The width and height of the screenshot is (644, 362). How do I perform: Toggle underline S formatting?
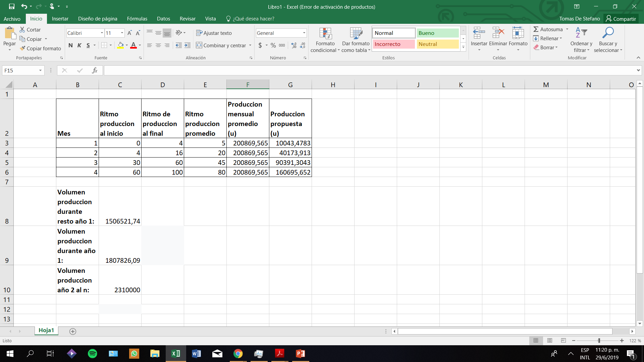tap(88, 45)
